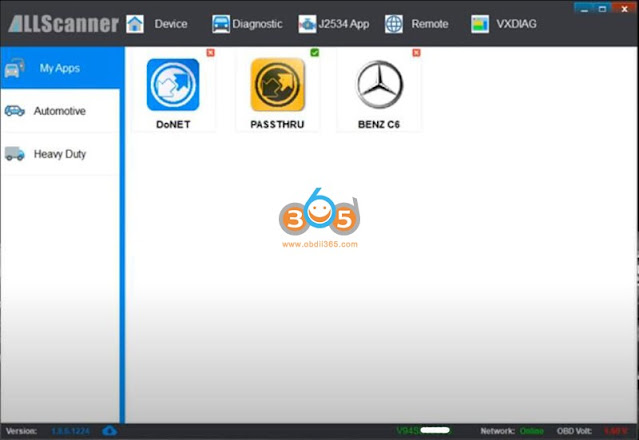Screen dimensions: 639x440
Task: Click the VXDIAG toolbar icon
Action: coord(480,24)
